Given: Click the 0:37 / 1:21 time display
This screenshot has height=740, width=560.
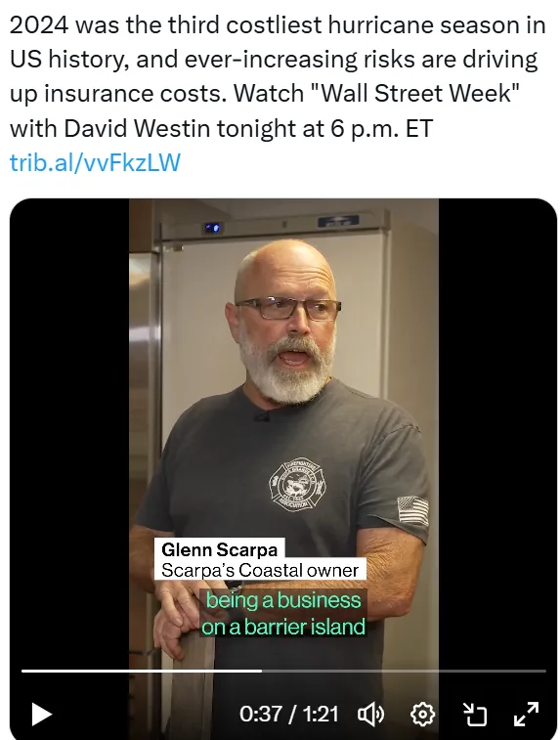Looking at the screenshot, I should click(x=288, y=714).
